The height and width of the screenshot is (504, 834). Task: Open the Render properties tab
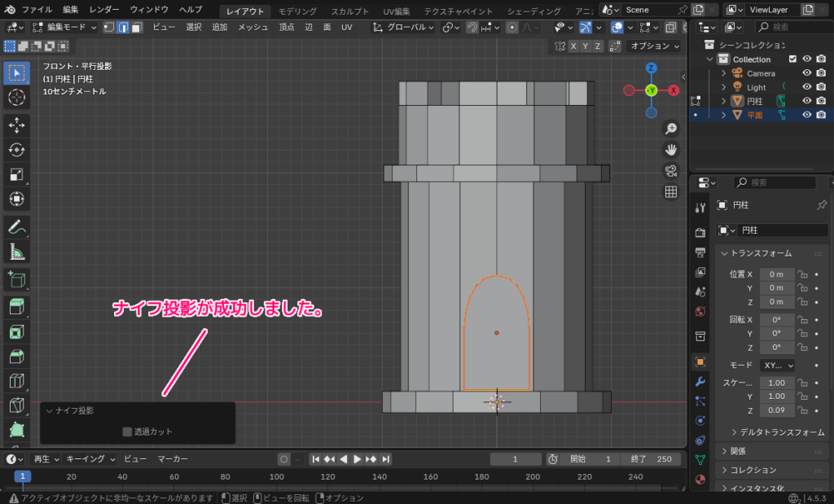(x=699, y=230)
